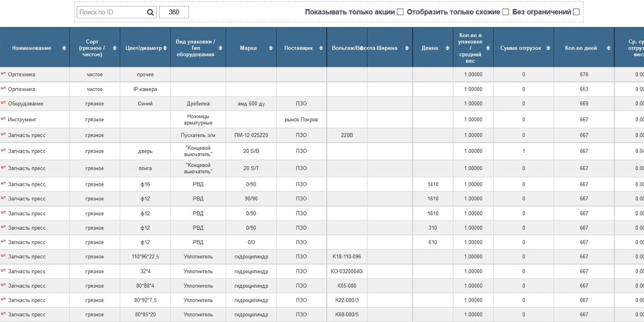Click sort arrows for Ширина column
The image size is (644, 322).
click(x=407, y=48)
